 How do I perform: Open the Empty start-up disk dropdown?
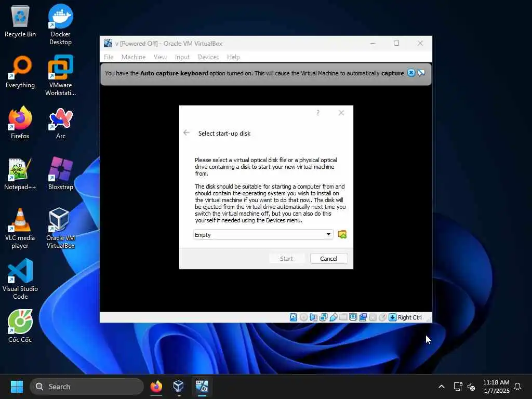(263, 234)
